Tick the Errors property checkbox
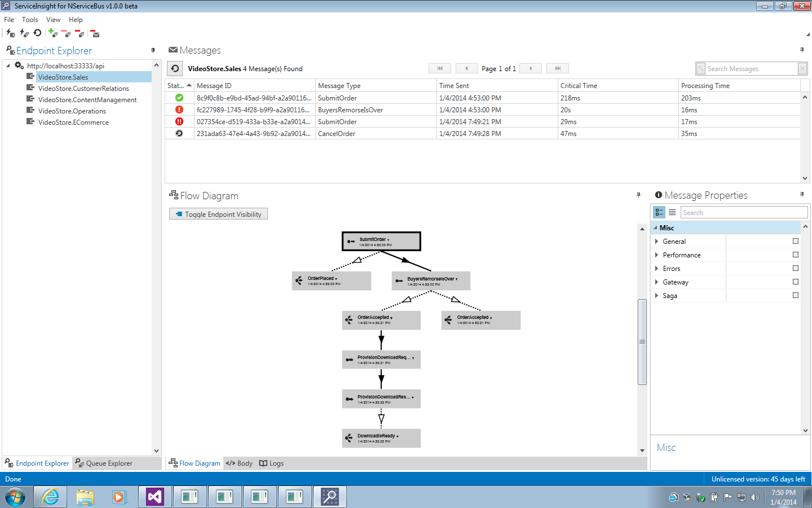The image size is (812, 508). tap(796, 268)
